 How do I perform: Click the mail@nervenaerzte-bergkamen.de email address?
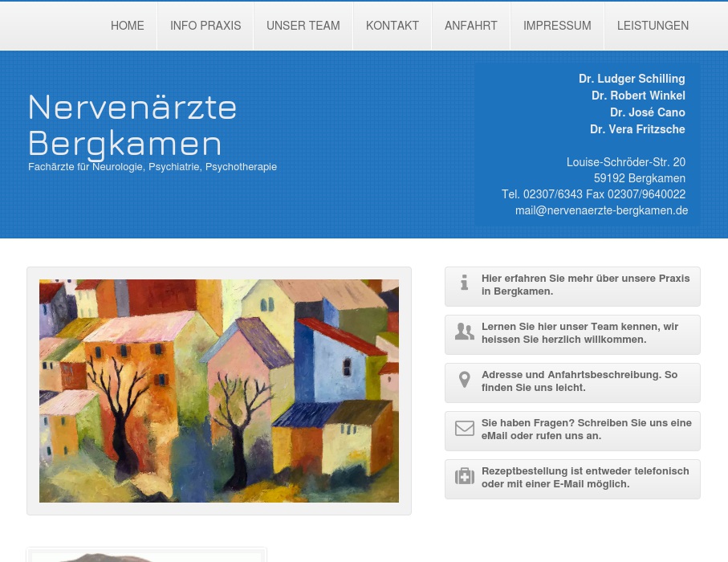tap(601, 210)
